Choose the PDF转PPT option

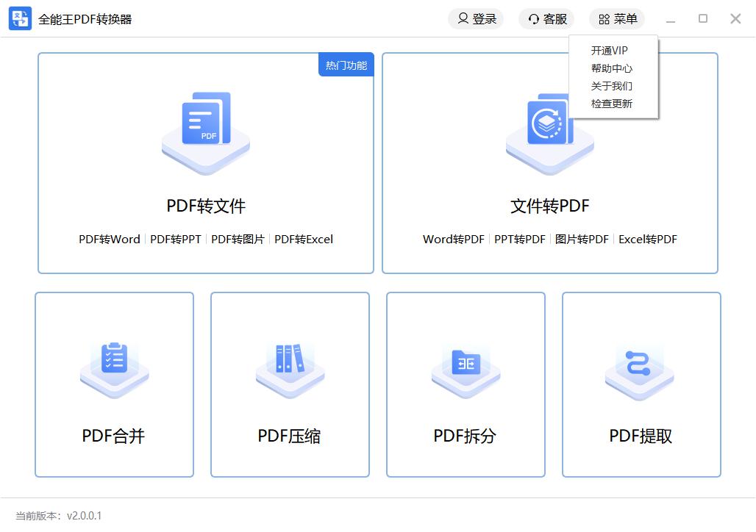(x=176, y=239)
